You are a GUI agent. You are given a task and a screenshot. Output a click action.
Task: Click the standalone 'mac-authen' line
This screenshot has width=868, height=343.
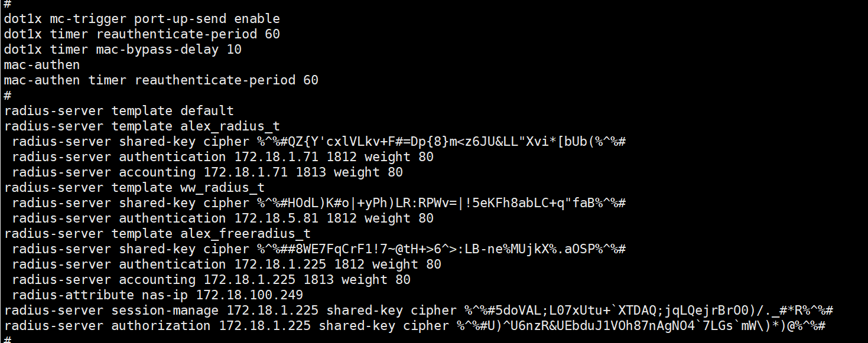point(42,65)
